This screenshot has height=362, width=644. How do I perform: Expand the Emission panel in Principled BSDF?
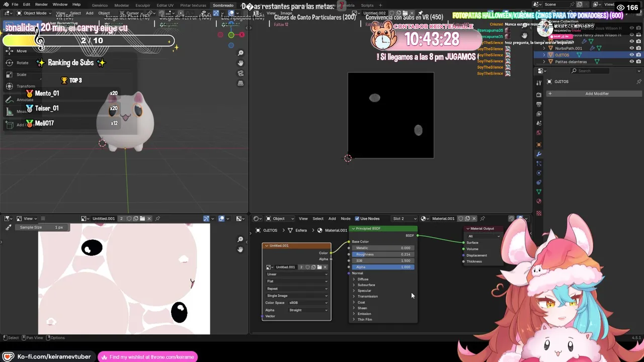tap(354, 314)
